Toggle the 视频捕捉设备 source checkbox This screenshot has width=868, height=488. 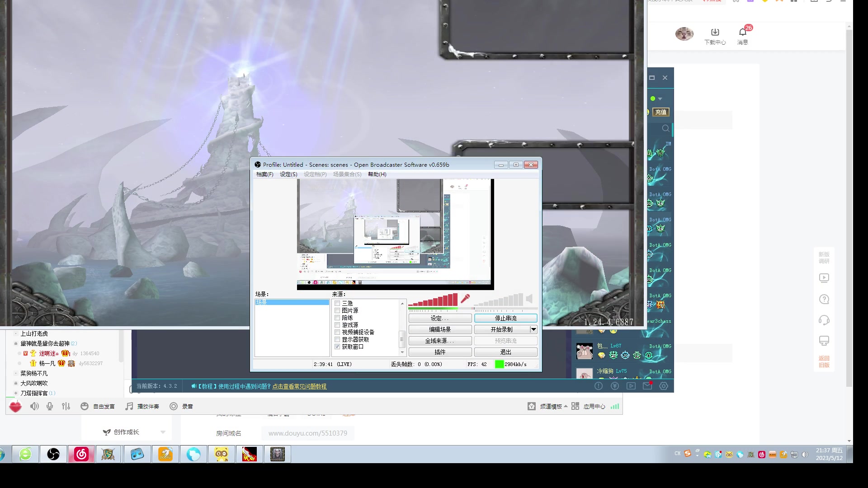coord(337,332)
